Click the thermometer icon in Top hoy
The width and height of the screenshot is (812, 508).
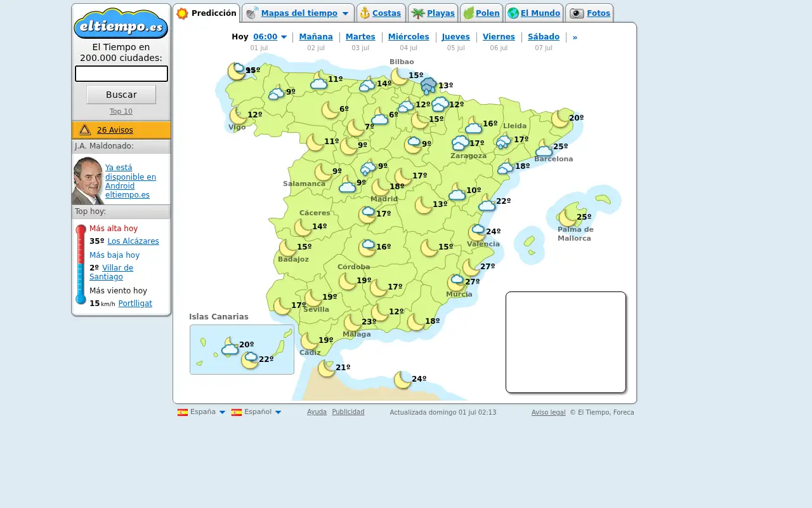[81, 264]
